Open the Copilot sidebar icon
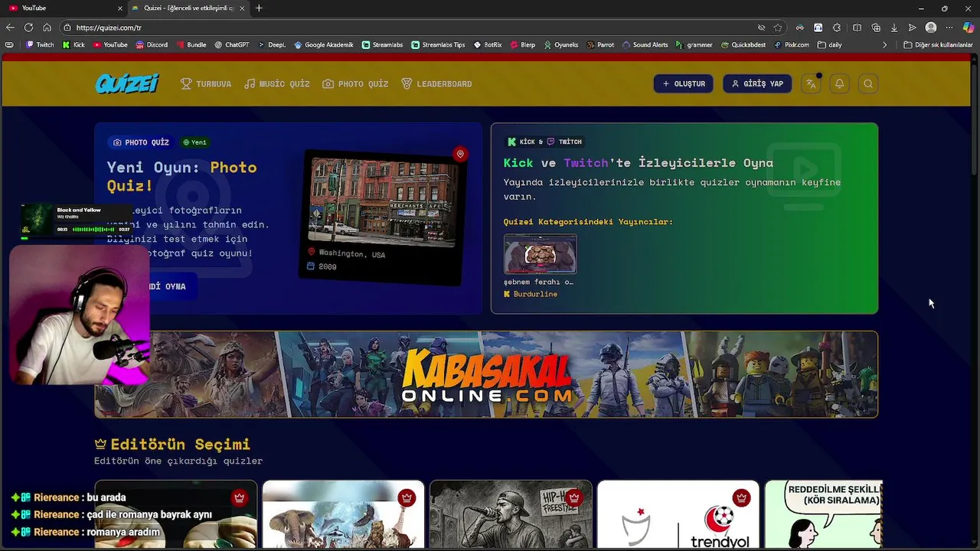Viewport: 980px width, 551px height. pyautogui.click(x=969, y=28)
